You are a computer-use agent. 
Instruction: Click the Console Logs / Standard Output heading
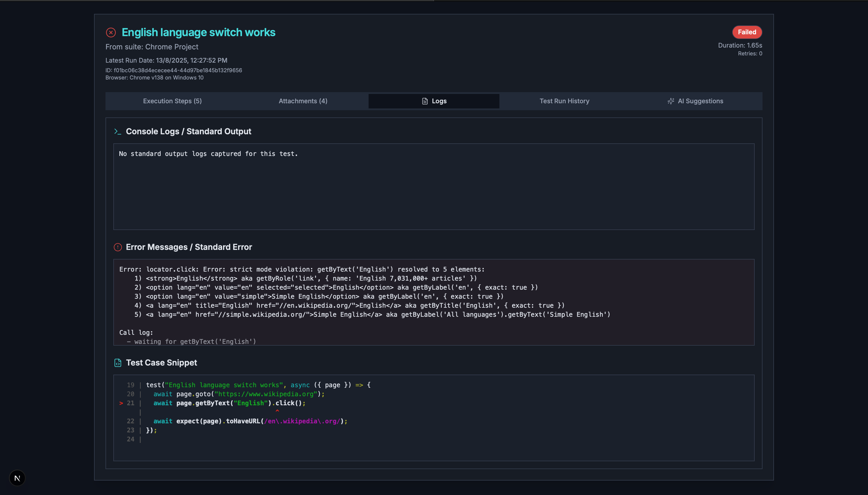click(188, 132)
